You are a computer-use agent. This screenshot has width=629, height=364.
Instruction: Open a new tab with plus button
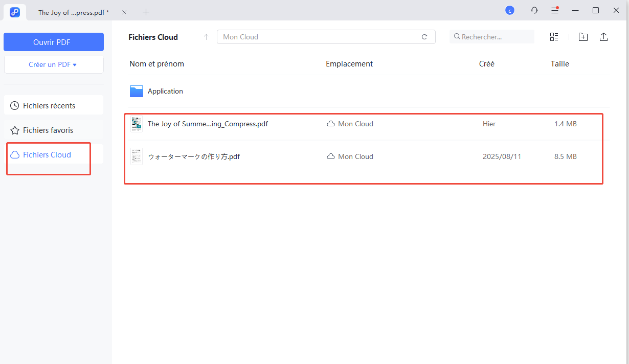[146, 12]
